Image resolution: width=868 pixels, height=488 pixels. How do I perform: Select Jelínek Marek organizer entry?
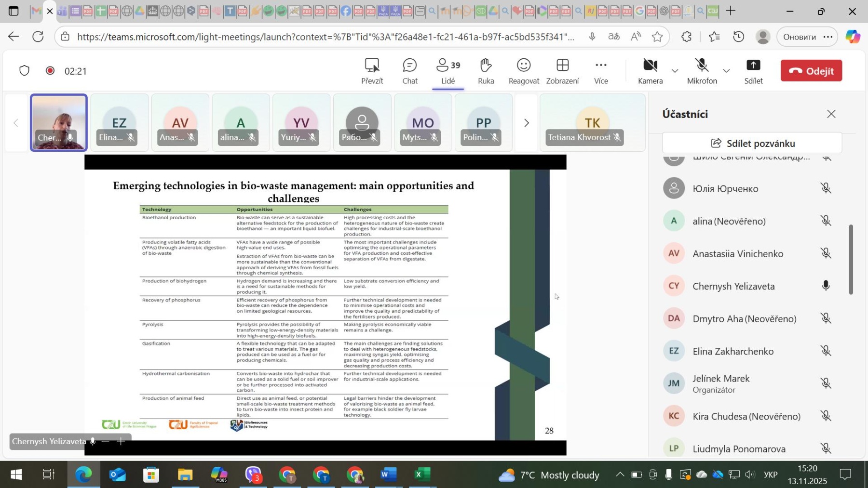(720, 383)
